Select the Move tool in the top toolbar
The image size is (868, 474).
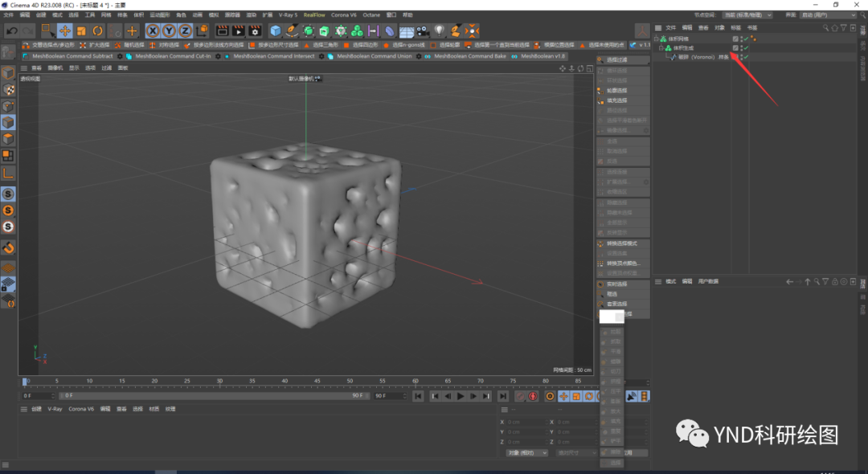click(x=65, y=31)
